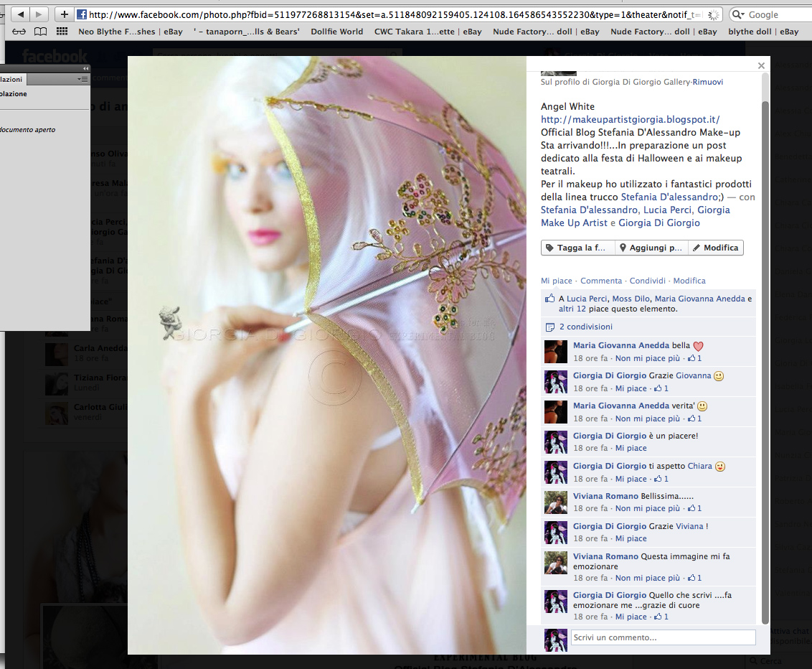Click Facebook favicon in address bar
Viewport: 812px width, 669px height.
pos(82,14)
